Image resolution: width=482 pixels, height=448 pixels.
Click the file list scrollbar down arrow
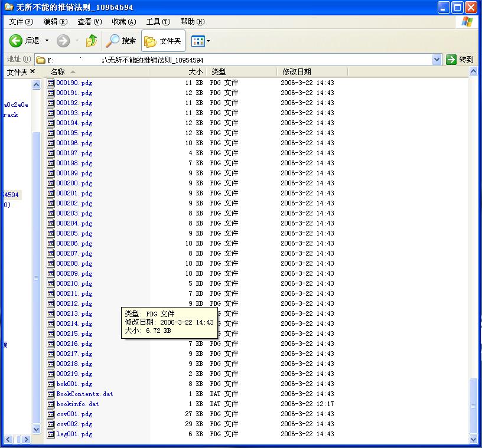click(x=473, y=439)
